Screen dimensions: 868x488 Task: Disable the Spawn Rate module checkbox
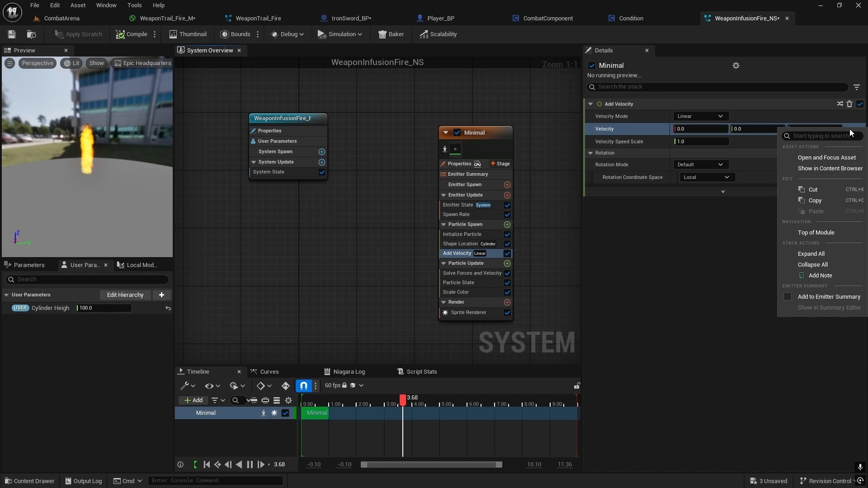click(x=507, y=215)
